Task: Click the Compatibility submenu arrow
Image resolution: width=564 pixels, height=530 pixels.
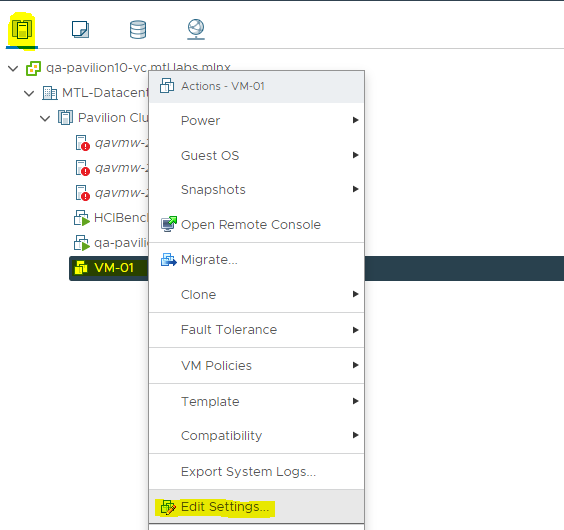Action: pos(355,435)
